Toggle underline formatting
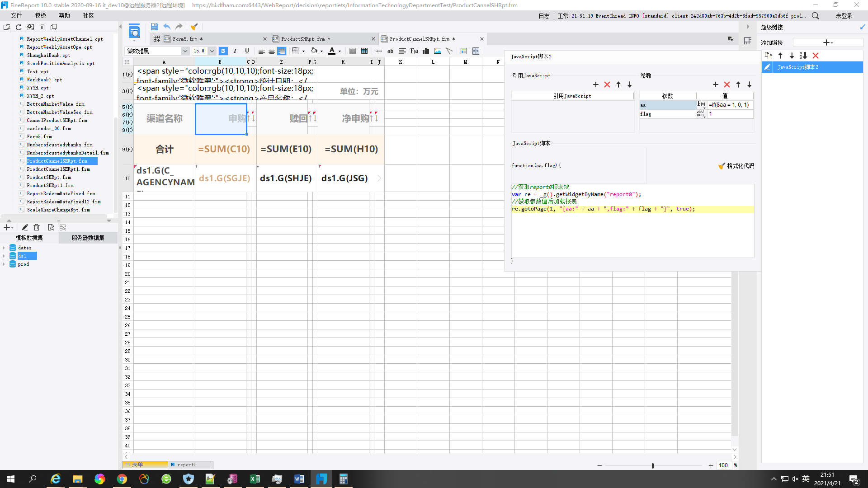Viewport: 868px width, 488px height. tap(247, 51)
